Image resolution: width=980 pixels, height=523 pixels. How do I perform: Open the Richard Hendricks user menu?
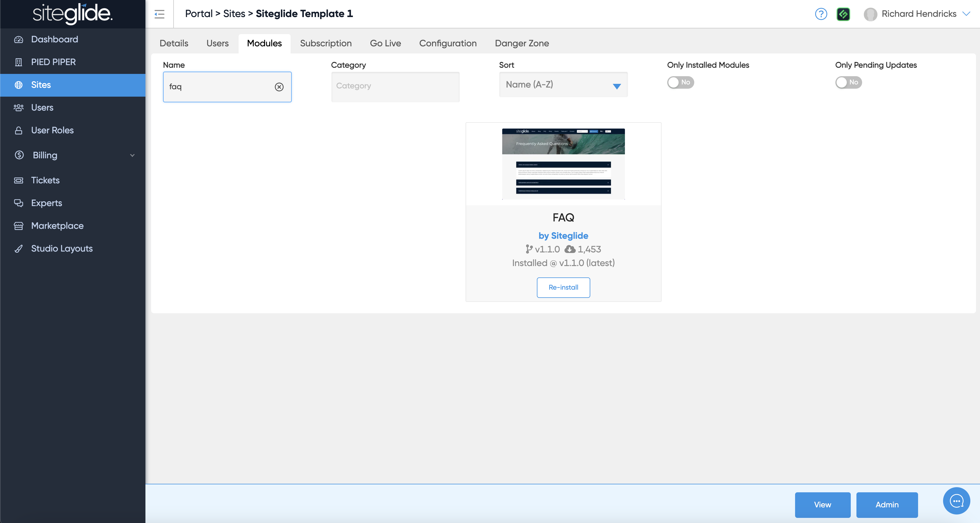(918, 14)
